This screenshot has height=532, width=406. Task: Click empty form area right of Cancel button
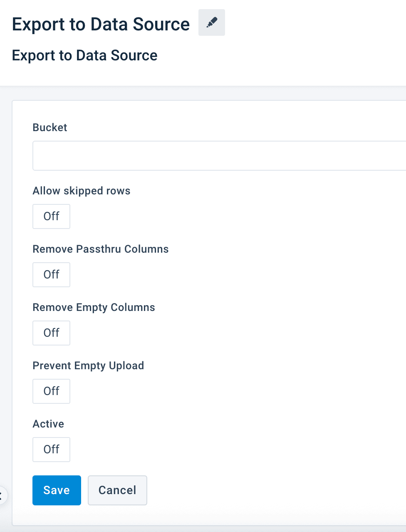pyautogui.click(x=270, y=490)
